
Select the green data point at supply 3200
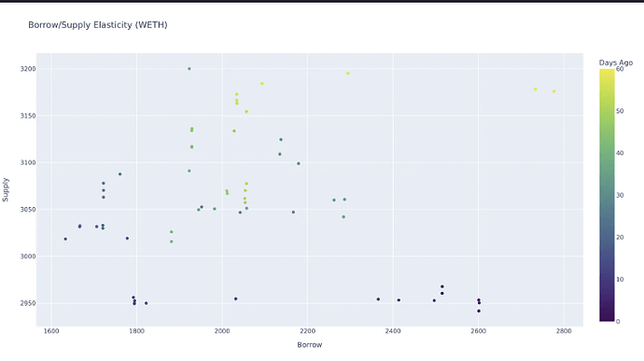point(189,69)
